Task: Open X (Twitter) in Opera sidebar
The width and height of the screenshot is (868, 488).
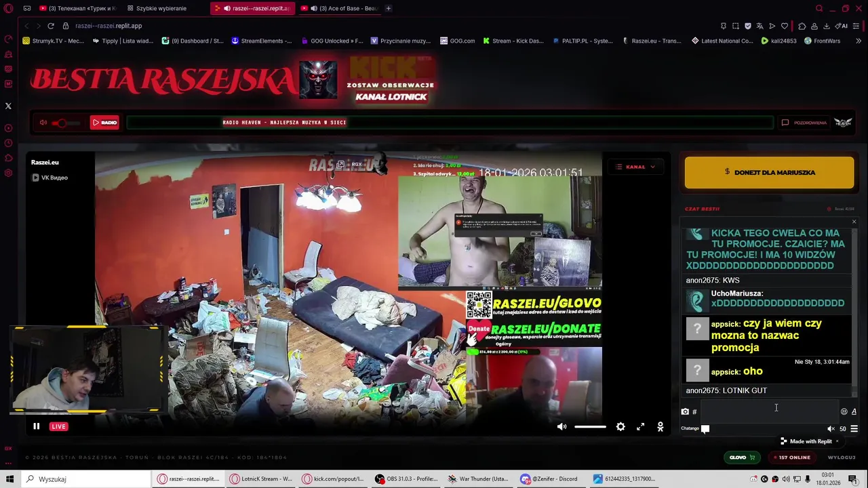Action: pos(8,106)
